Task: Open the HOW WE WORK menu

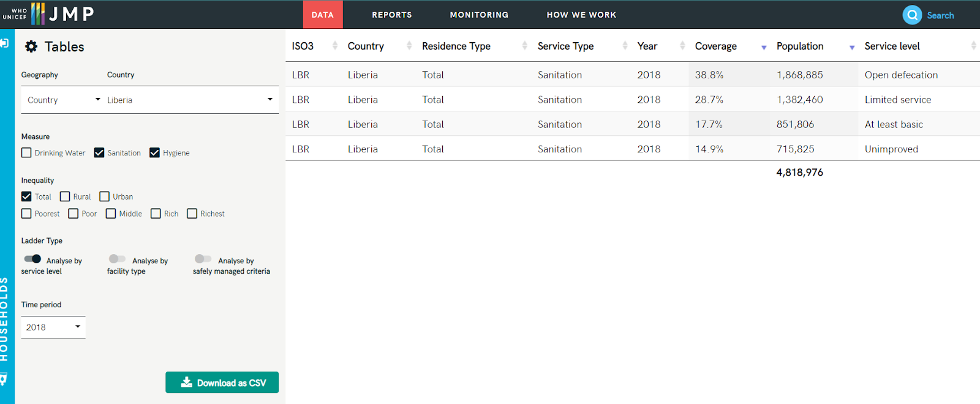Action: [581, 15]
